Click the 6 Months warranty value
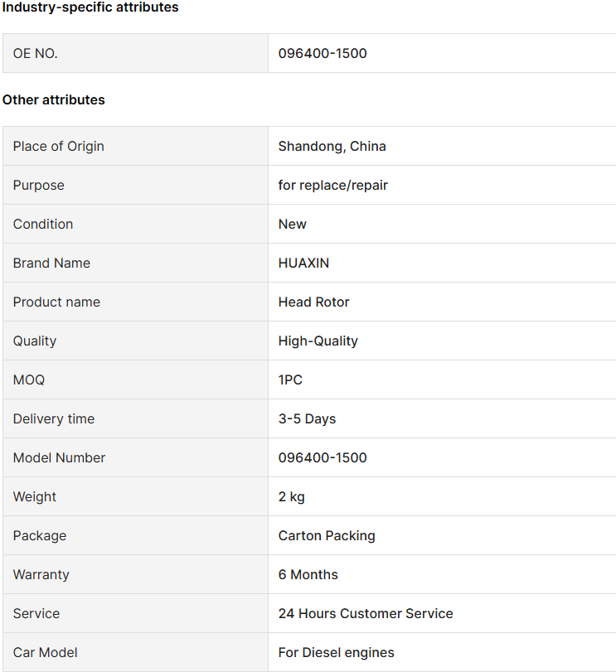Screen dimensions: 616x672 point(308,575)
